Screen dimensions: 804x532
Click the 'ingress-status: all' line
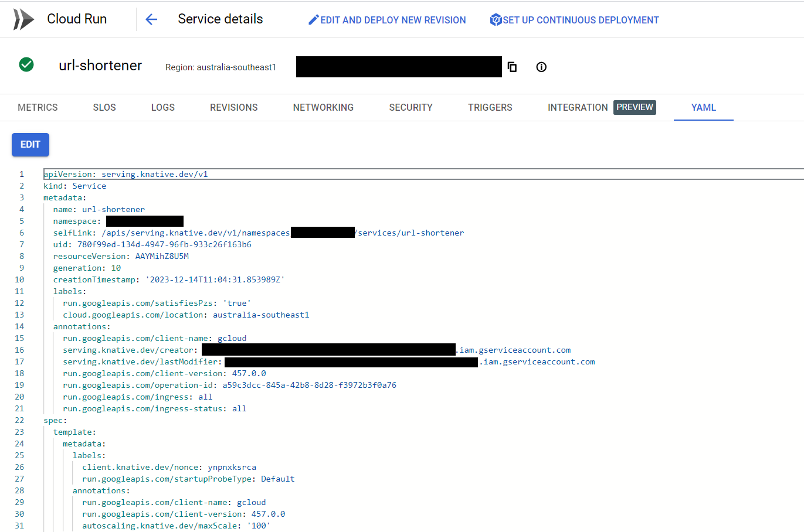[x=155, y=408]
